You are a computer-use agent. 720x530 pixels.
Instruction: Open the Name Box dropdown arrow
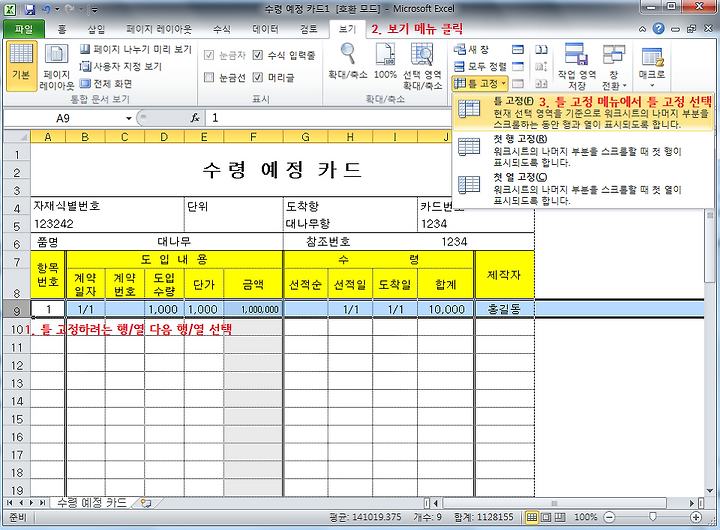point(129,118)
